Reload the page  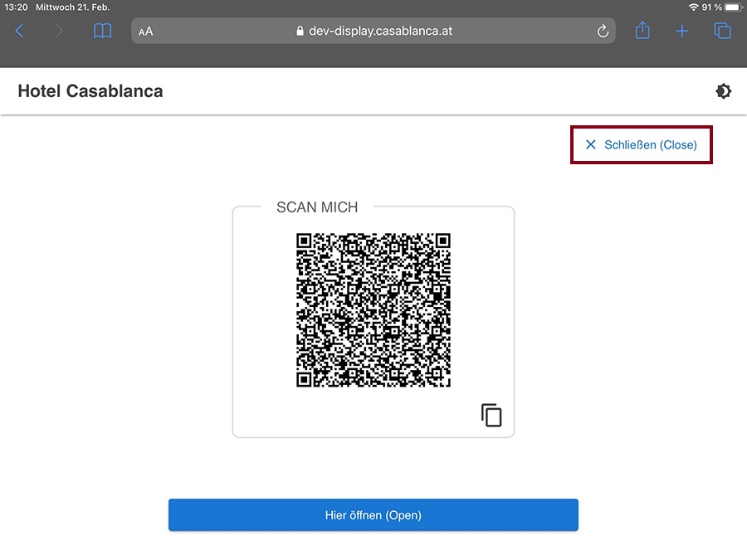pos(603,32)
